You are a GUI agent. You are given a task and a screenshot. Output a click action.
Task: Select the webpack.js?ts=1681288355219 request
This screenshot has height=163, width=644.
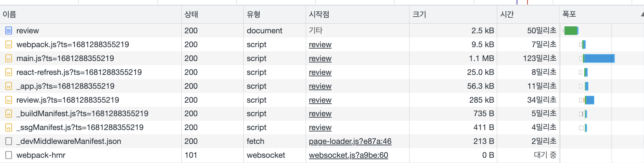tap(73, 44)
